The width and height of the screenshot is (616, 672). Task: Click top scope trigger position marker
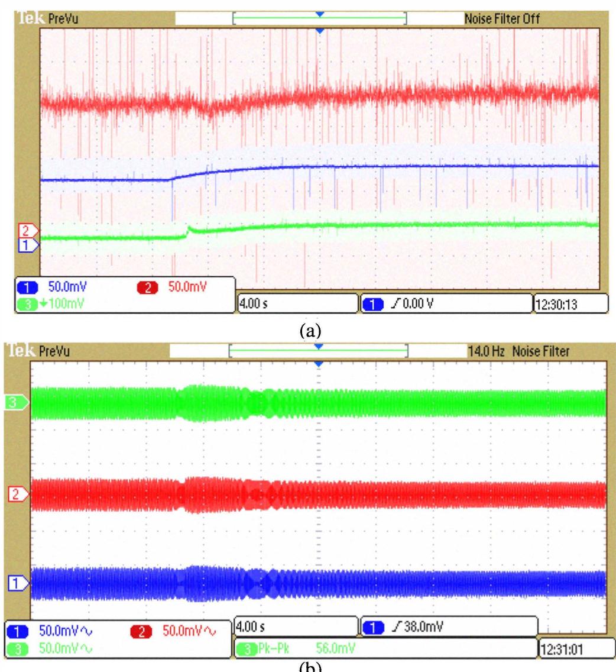click(x=320, y=31)
